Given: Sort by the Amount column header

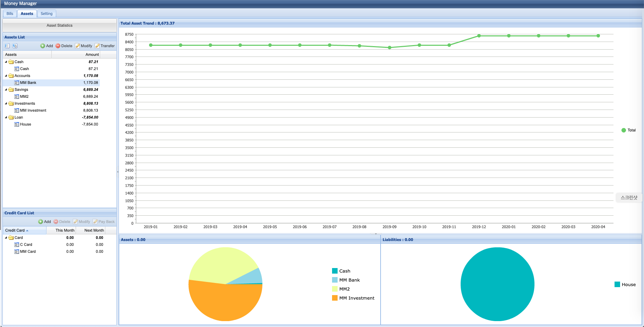Looking at the screenshot, I should [76, 54].
